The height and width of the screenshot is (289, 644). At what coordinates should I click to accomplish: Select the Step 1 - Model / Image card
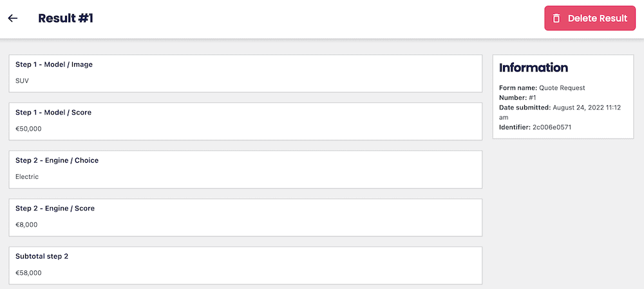pyautogui.click(x=245, y=73)
